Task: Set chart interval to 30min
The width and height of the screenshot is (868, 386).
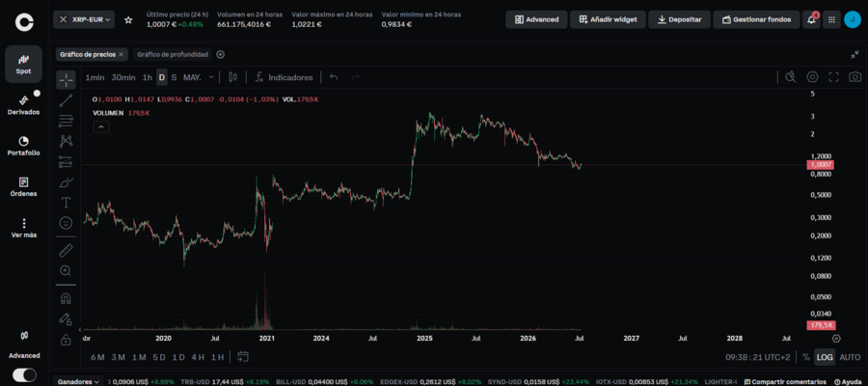Action: [x=123, y=77]
